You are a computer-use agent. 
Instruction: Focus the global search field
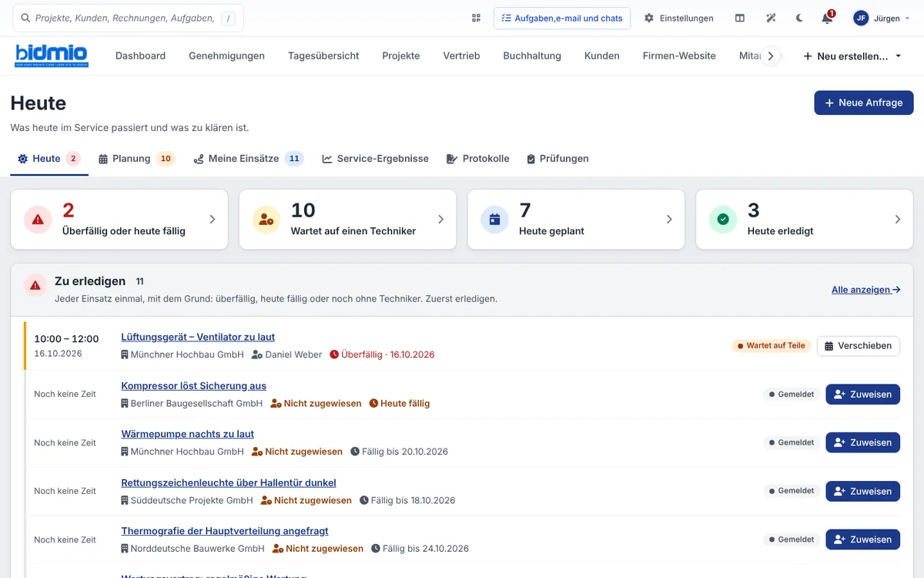pos(128,18)
